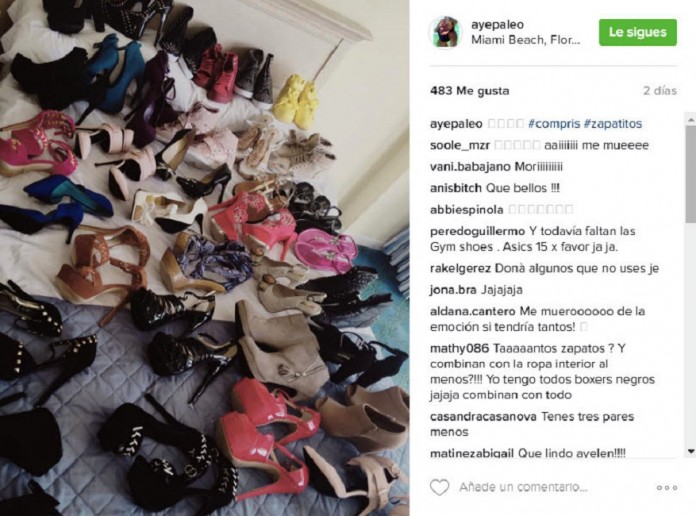The width and height of the screenshot is (696, 516).
Task: Open the shoes photo of the post
Action: tap(204, 258)
